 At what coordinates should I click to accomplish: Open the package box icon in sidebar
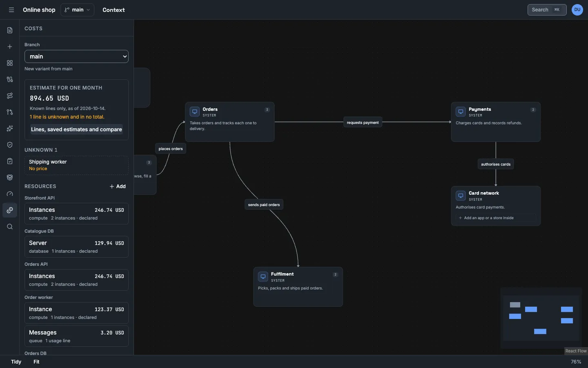tap(10, 177)
